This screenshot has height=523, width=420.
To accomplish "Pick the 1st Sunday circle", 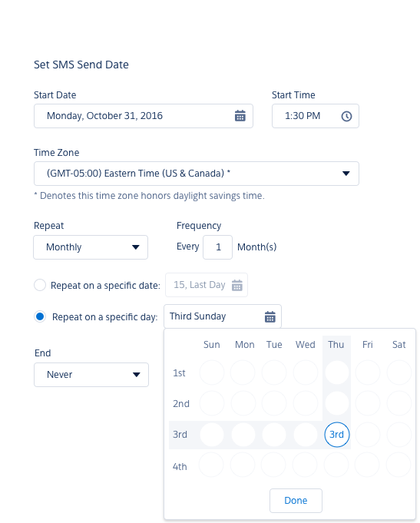I will click(212, 372).
